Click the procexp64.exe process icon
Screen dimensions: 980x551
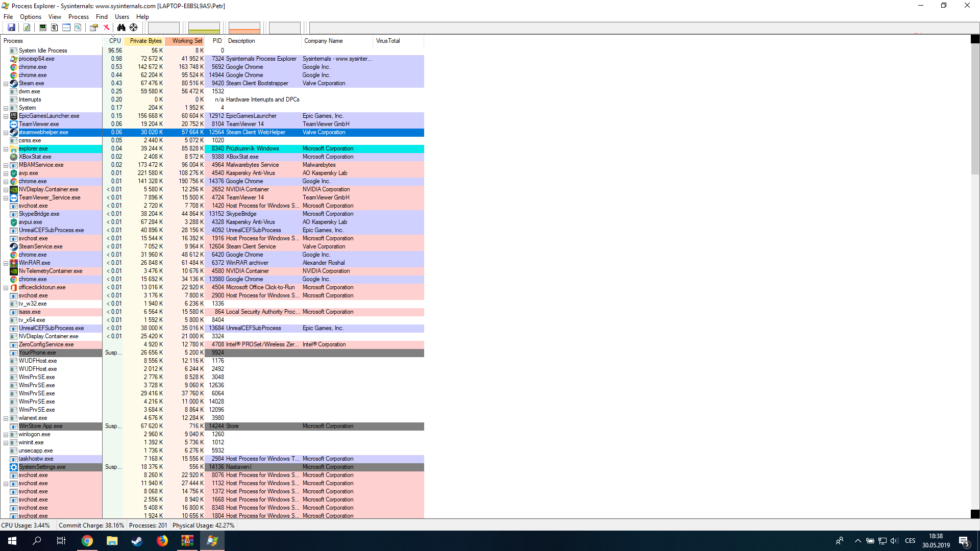pyautogui.click(x=14, y=59)
